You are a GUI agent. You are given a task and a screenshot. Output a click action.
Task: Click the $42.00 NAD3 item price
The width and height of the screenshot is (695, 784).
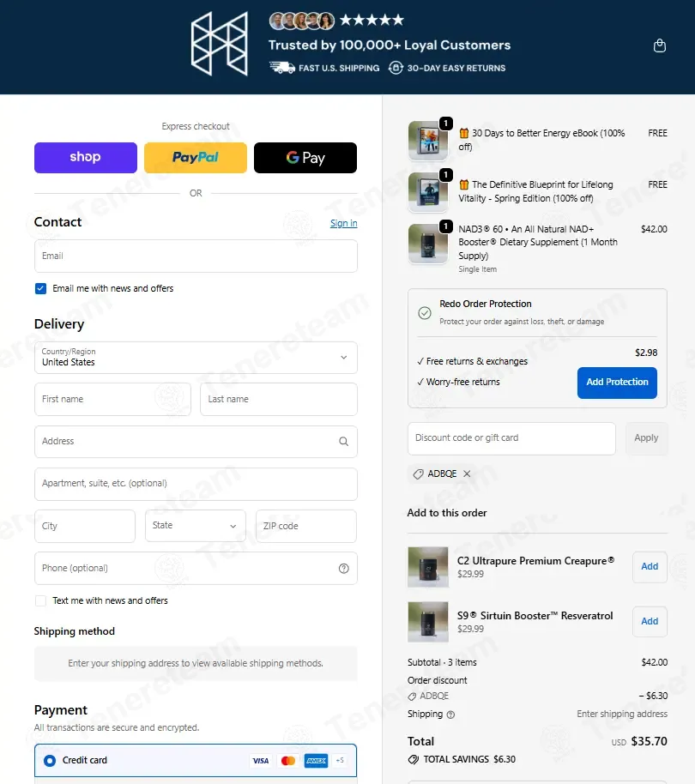click(654, 230)
